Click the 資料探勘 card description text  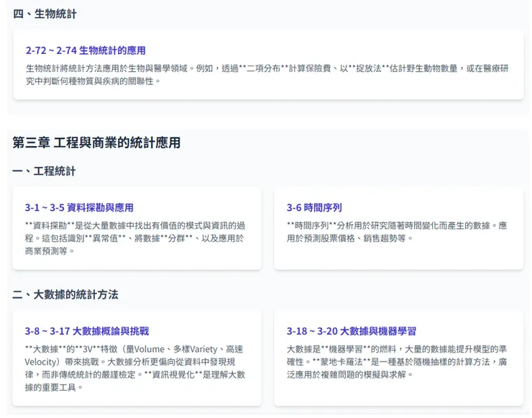[135, 238]
